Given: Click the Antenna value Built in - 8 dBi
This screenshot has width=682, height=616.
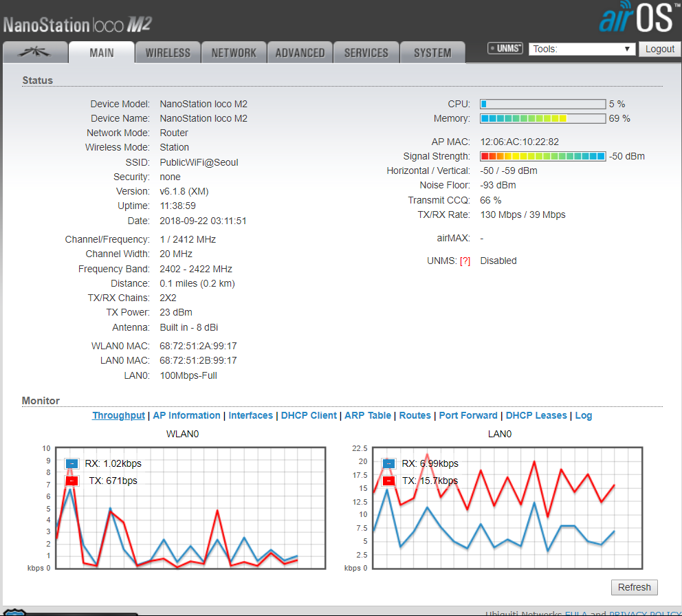Looking at the screenshot, I should click(189, 327).
